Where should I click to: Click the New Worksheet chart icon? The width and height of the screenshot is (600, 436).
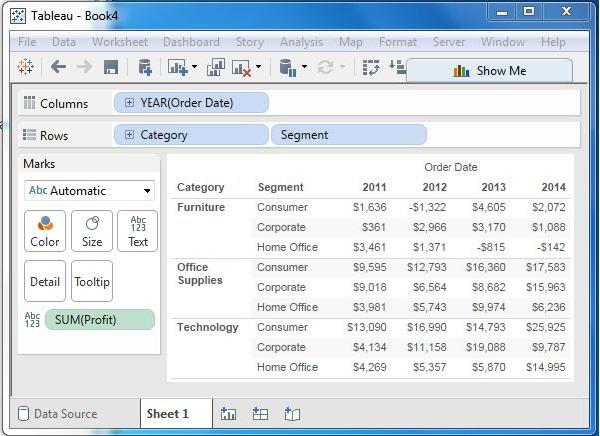(x=177, y=67)
